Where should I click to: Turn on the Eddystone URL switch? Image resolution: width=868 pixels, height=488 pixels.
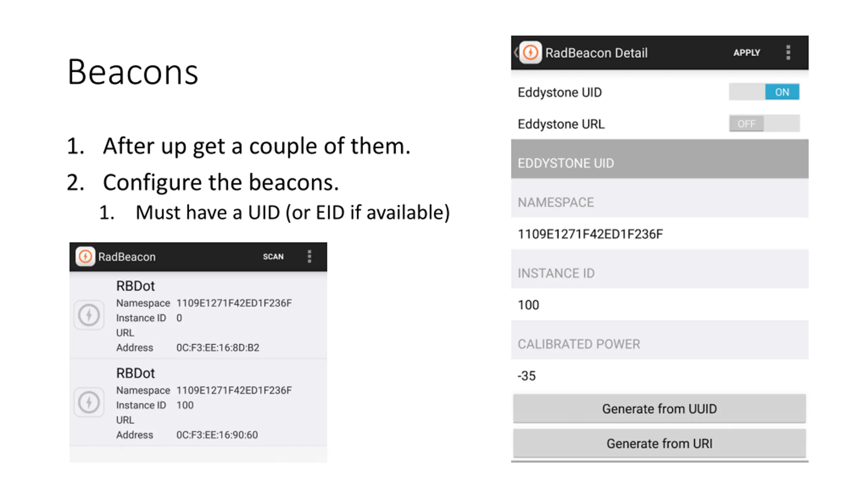(764, 123)
